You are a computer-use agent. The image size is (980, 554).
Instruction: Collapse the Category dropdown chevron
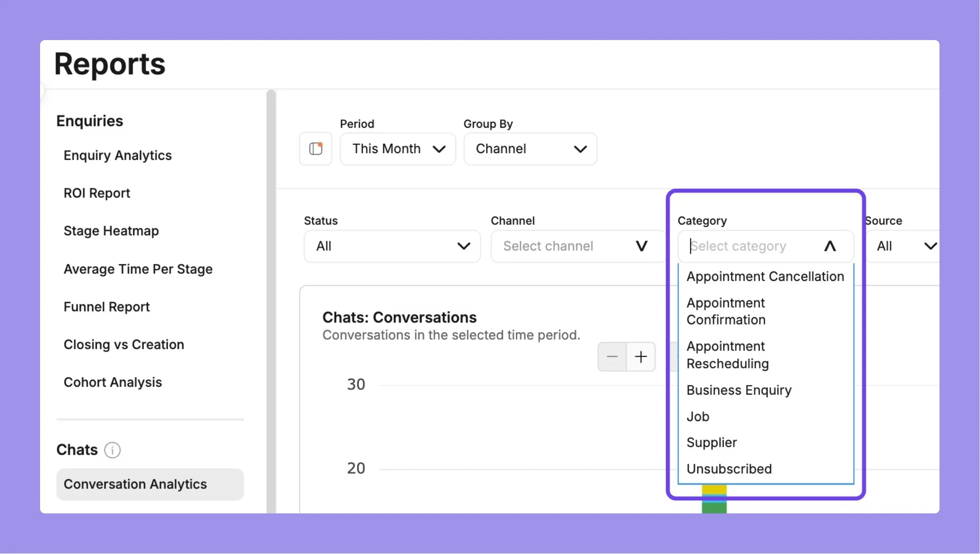830,246
